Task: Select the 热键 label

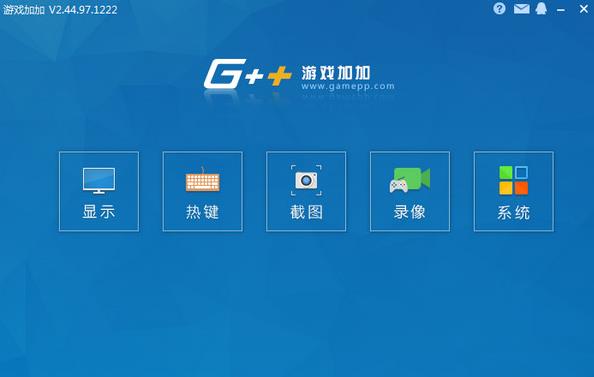Action: (x=203, y=212)
